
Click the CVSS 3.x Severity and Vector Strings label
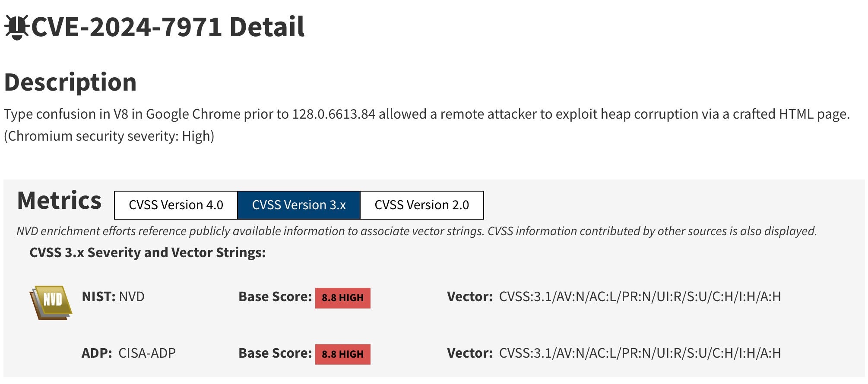[147, 252]
